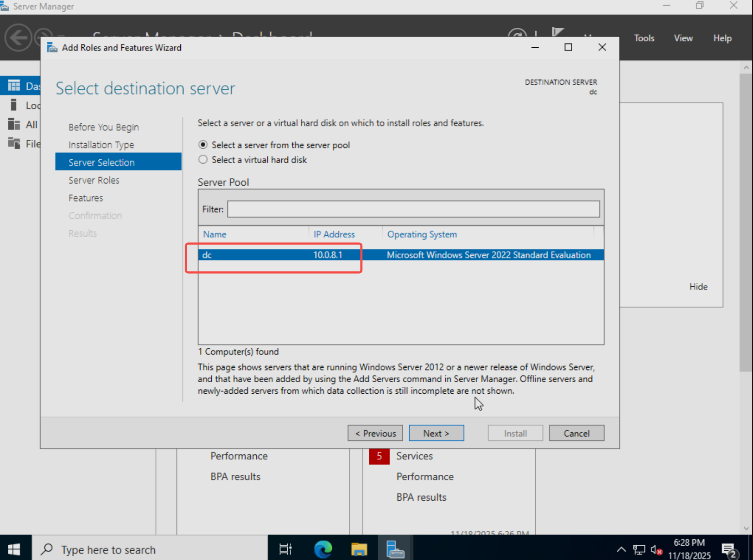Go to Installation Type wizard step
This screenshot has height=560, width=753.
[x=101, y=145]
